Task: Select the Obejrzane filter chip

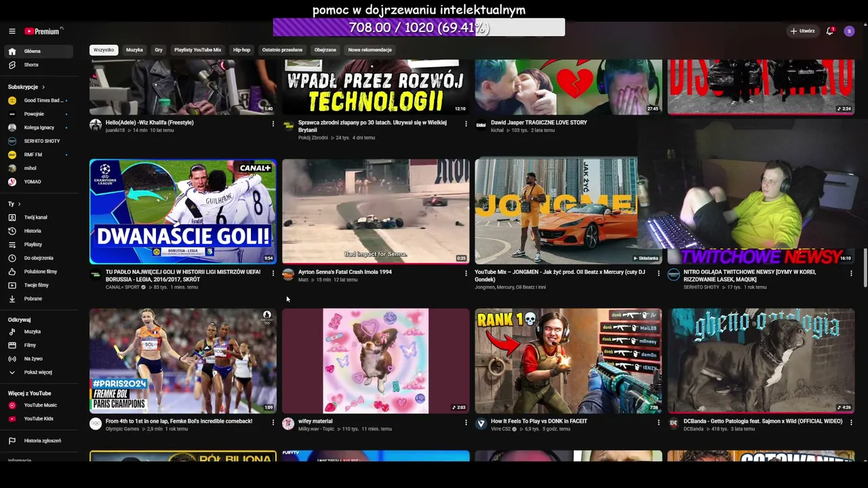Action: (325, 50)
